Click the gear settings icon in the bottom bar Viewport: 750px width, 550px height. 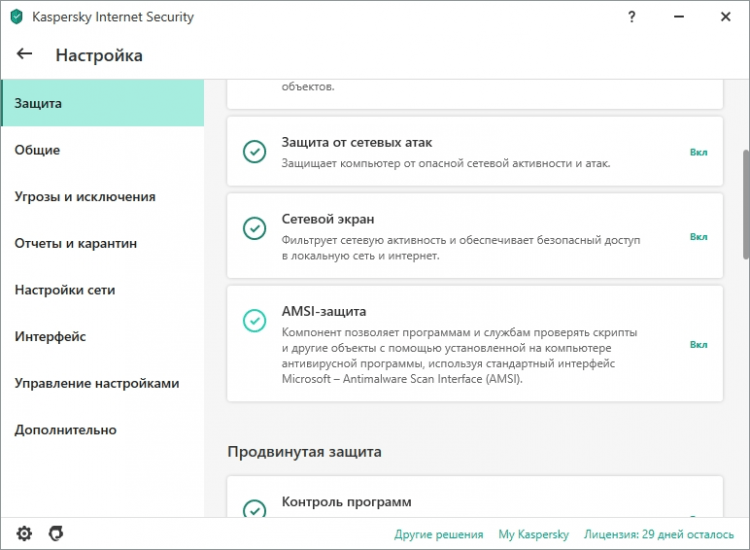(24, 533)
